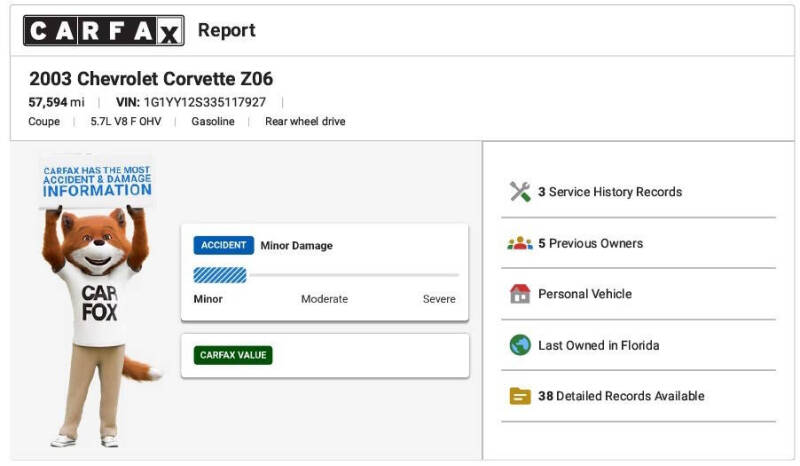This screenshot has height=466, width=800.
Task: Click the Minor Damage label
Action: (x=296, y=246)
